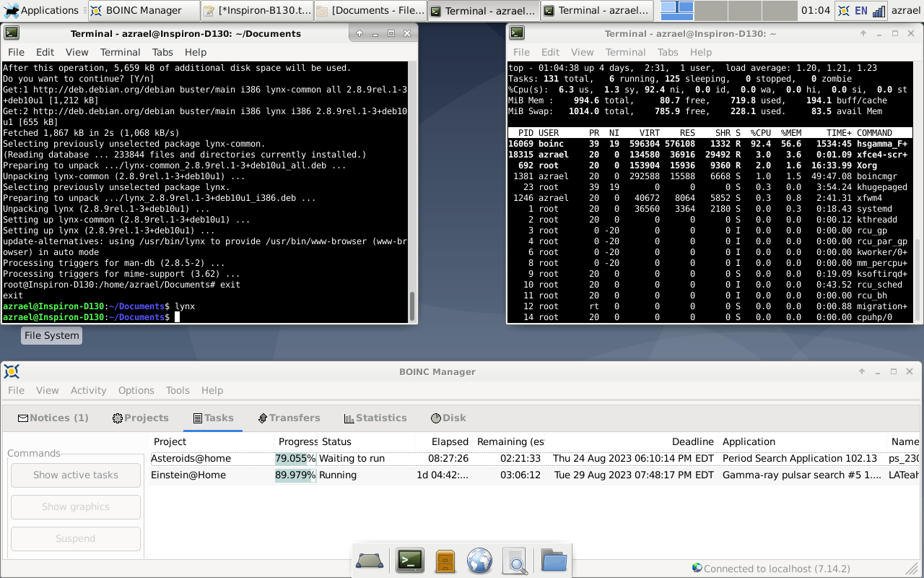Click clock showing 01:04
Image resolution: width=924 pixels, height=578 pixels.
tap(816, 10)
